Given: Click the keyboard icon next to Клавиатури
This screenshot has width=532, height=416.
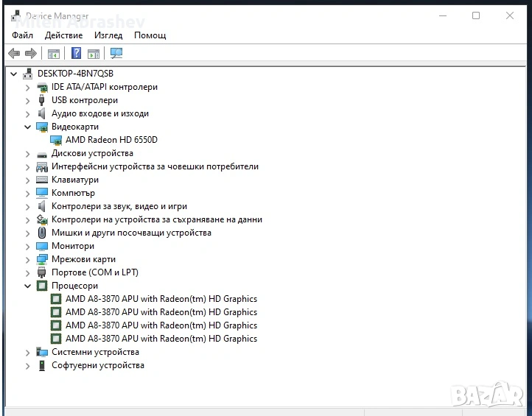Looking at the screenshot, I should pyautogui.click(x=42, y=180).
